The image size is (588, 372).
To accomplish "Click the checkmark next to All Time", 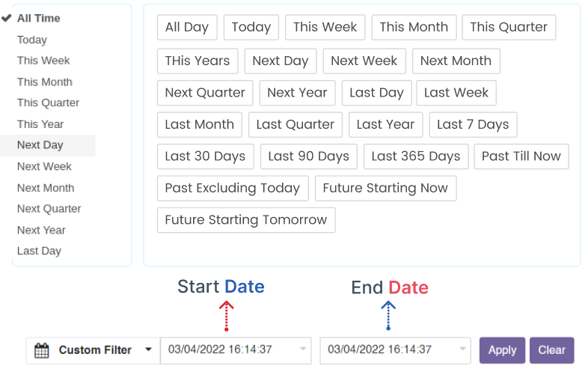I will pos(7,18).
